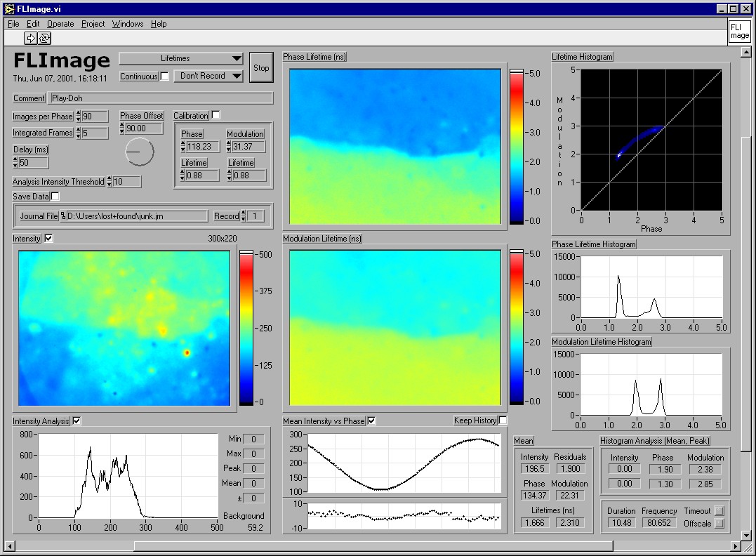Toggle the Calibration checkbox
The image size is (756, 556).
pyautogui.click(x=216, y=115)
